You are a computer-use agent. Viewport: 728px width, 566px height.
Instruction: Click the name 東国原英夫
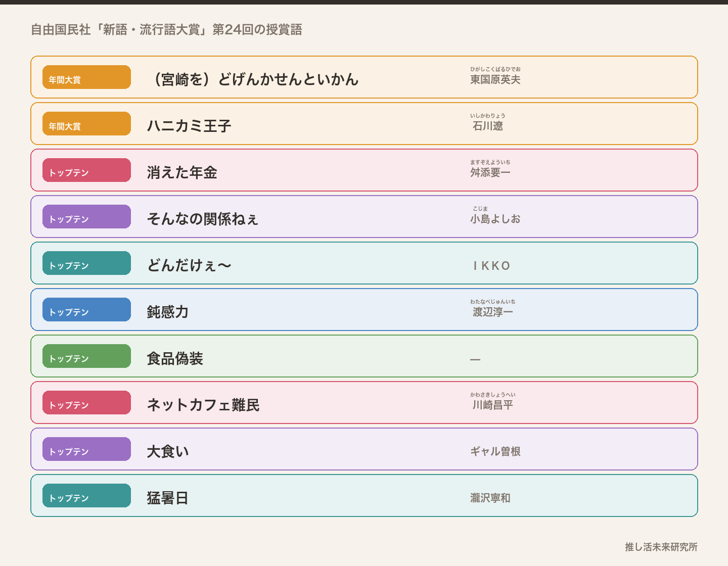pos(495,79)
